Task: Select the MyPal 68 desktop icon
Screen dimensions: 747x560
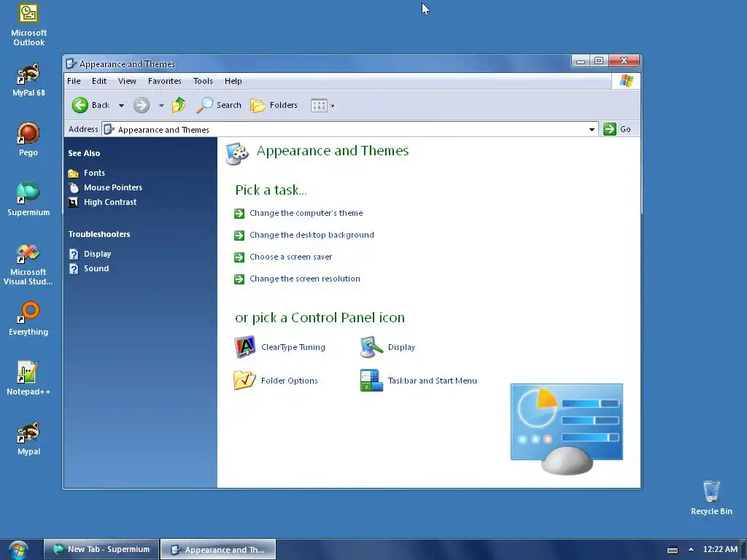Action: coord(28,79)
